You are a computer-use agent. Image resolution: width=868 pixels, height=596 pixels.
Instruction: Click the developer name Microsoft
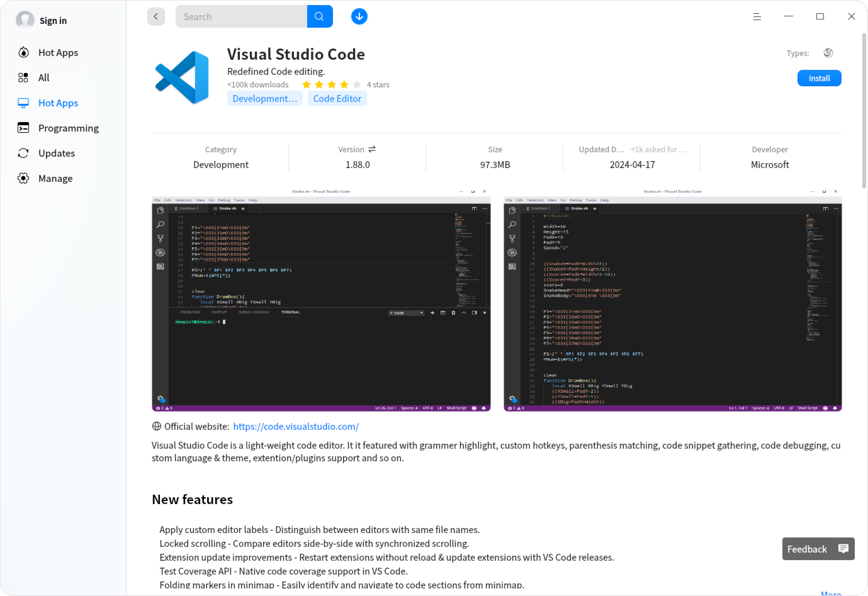[x=769, y=165]
